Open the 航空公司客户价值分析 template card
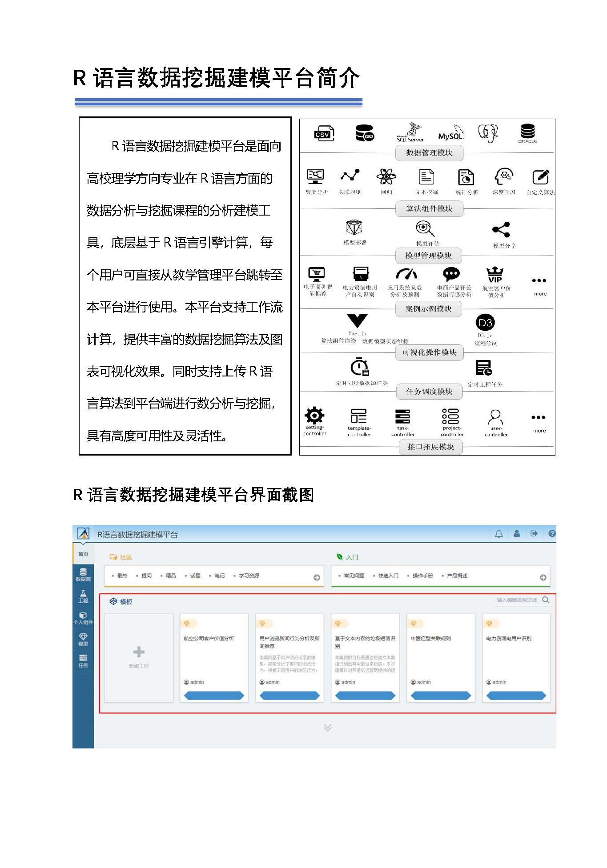The image size is (607, 868). pyautogui.click(x=214, y=657)
